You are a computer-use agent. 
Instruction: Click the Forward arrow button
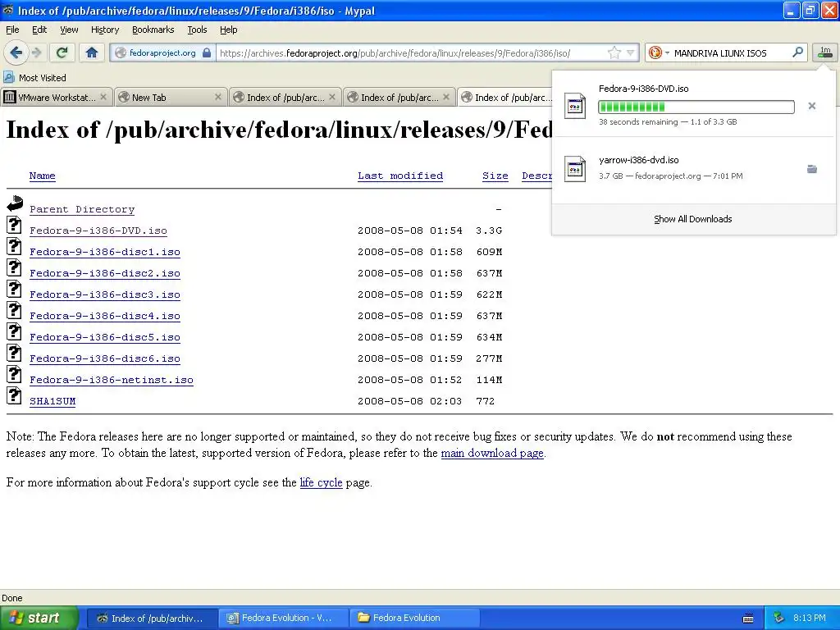[36, 52]
